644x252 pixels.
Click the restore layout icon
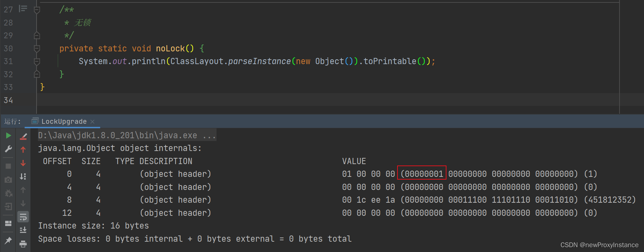tap(8, 223)
